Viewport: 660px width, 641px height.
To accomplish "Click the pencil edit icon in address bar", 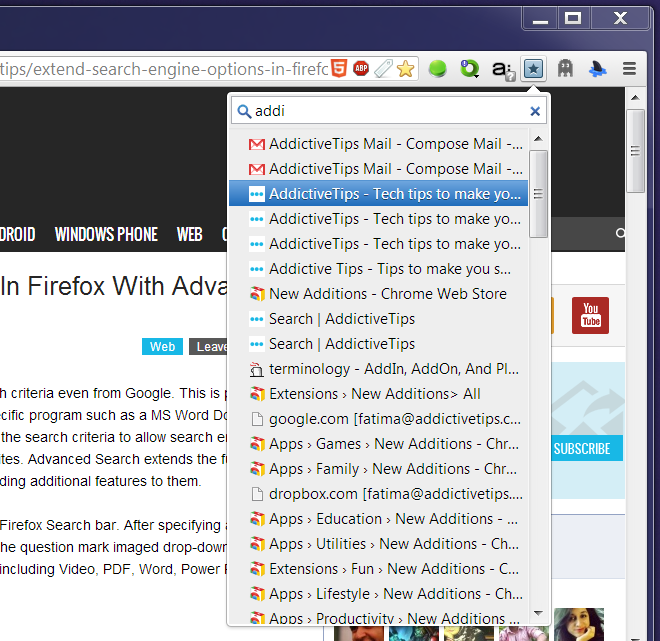I will [x=383, y=69].
